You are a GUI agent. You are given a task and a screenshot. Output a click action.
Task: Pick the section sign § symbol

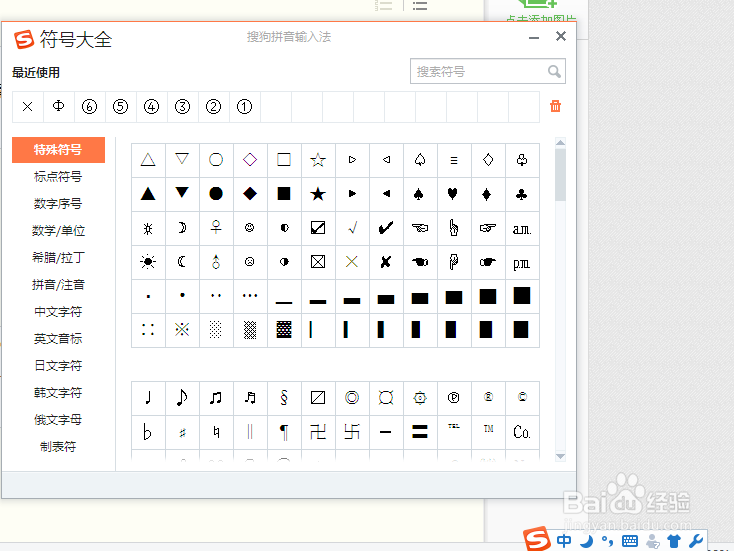tap(284, 398)
